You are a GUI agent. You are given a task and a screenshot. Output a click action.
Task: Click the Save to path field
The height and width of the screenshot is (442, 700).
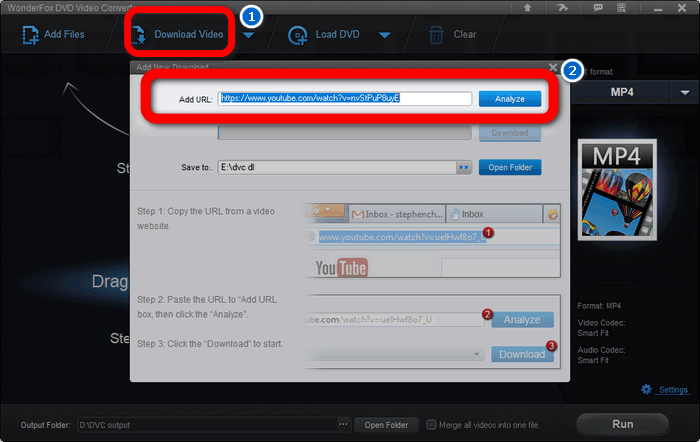click(337, 167)
